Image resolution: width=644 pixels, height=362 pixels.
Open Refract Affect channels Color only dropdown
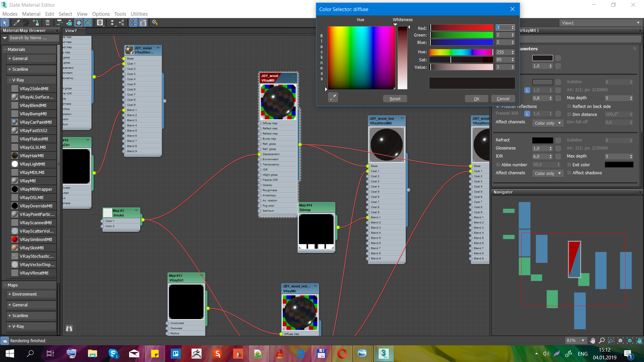coord(548,173)
